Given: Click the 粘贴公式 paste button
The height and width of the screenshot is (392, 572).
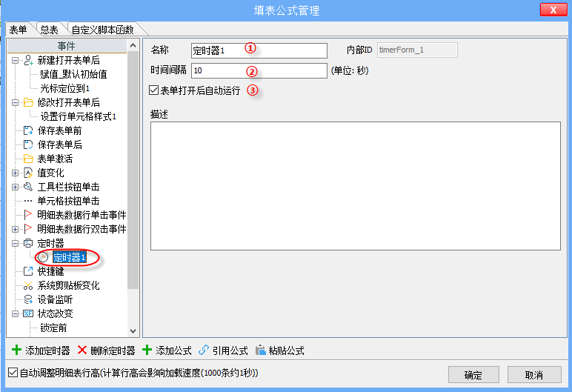Looking at the screenshot, I should coord(280,351).
